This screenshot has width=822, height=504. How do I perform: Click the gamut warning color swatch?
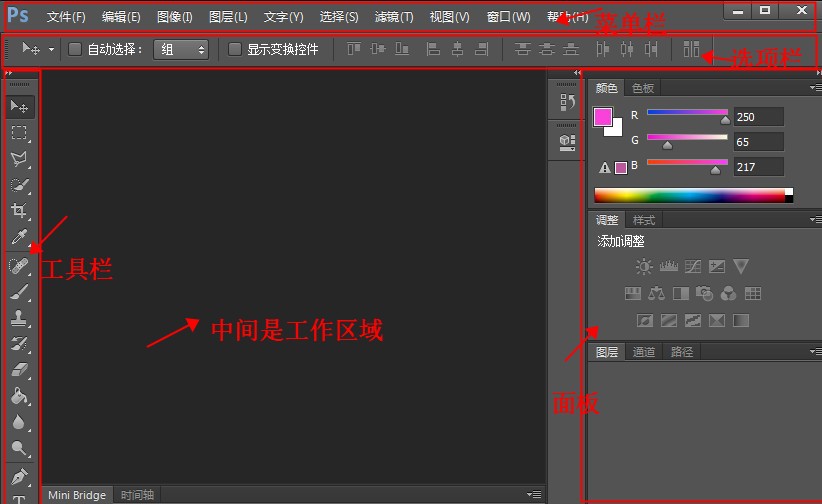tap(621, 168)
